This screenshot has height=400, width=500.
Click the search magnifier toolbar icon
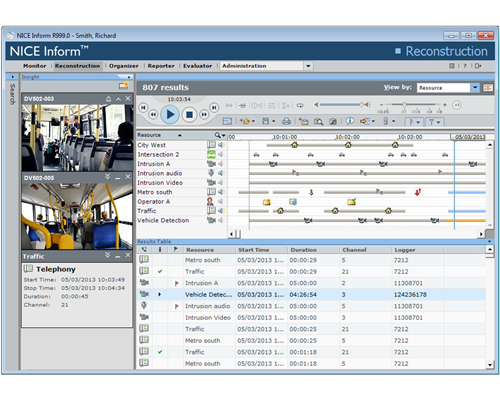[318, 121]
